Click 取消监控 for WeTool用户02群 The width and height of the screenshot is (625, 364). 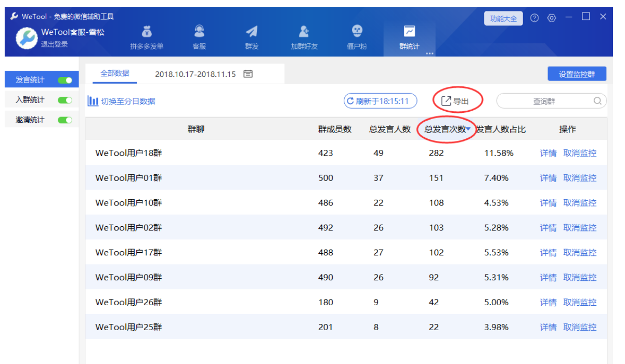coord(580,228)
